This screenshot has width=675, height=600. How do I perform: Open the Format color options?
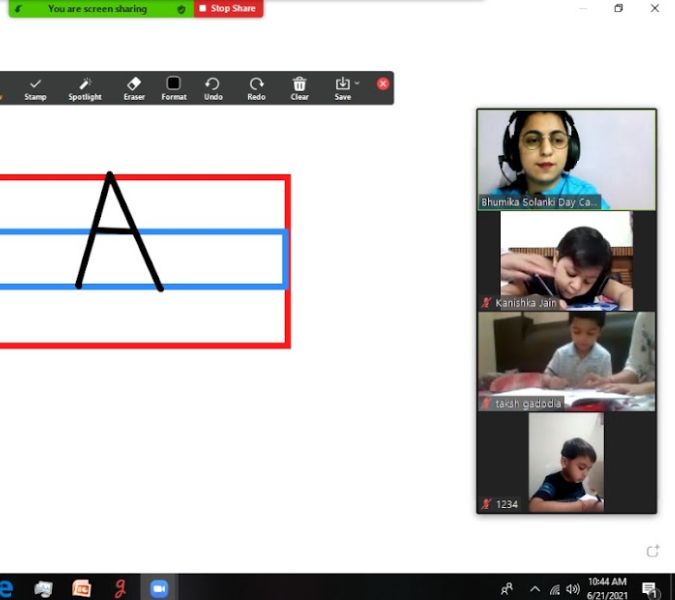pos(174,88)
